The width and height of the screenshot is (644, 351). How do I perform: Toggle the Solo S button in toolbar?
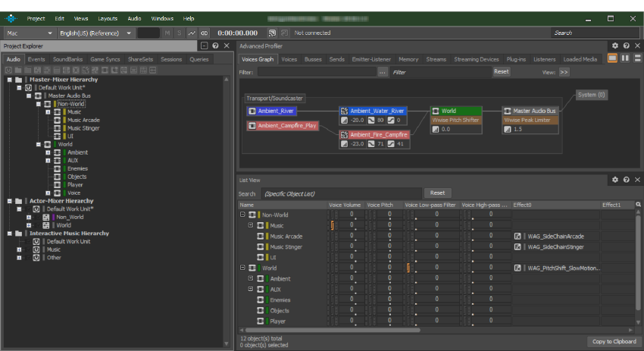180,33
